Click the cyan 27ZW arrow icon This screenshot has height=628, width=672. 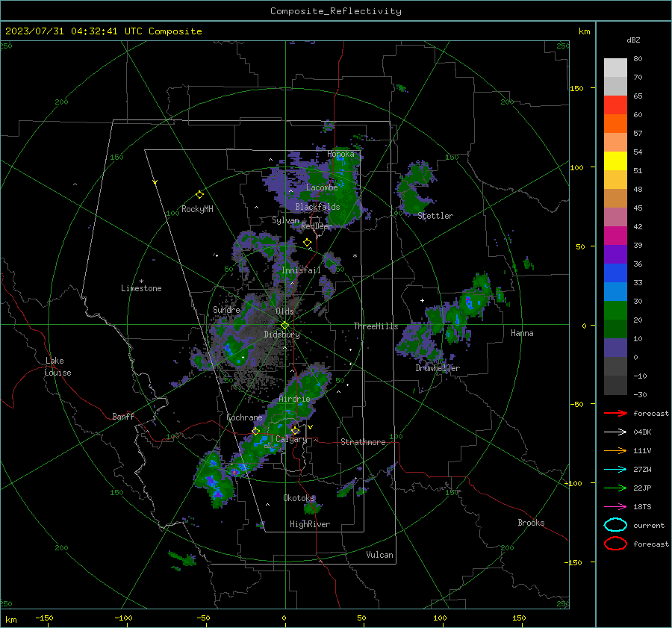[615, 470]
